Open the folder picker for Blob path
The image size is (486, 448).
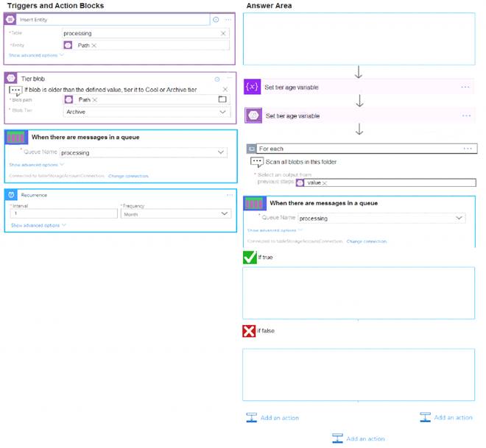click(222, 99)
